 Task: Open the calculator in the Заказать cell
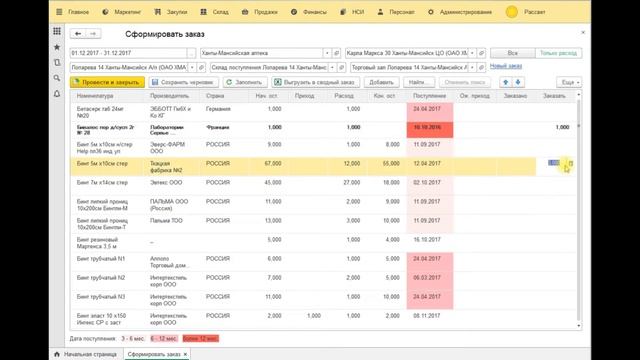(x=571, y=163)
